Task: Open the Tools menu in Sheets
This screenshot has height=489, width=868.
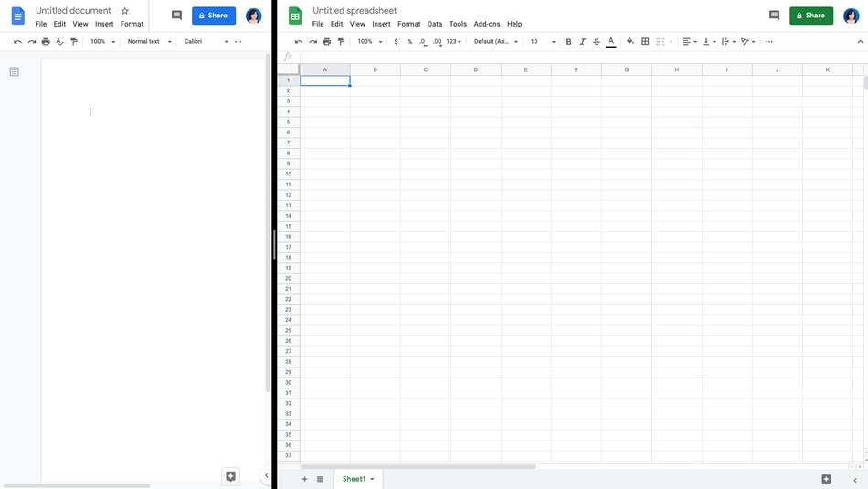Action: pyautogui.click(x=458, y=24)
